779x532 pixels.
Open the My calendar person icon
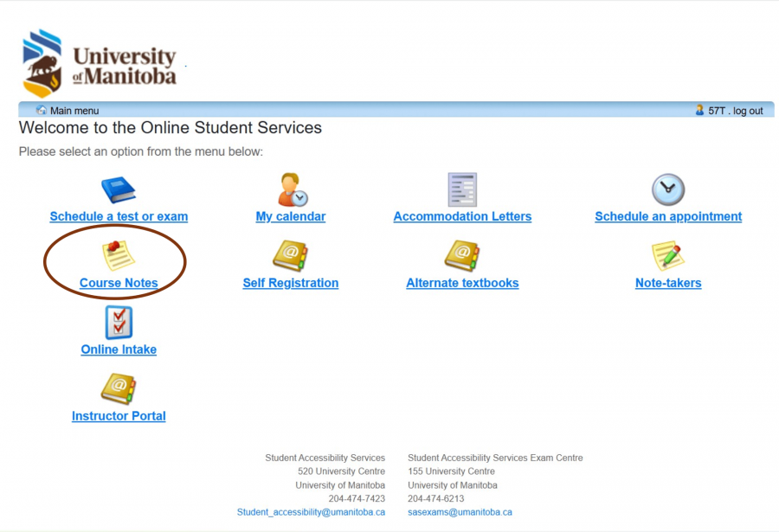[292, 189]
